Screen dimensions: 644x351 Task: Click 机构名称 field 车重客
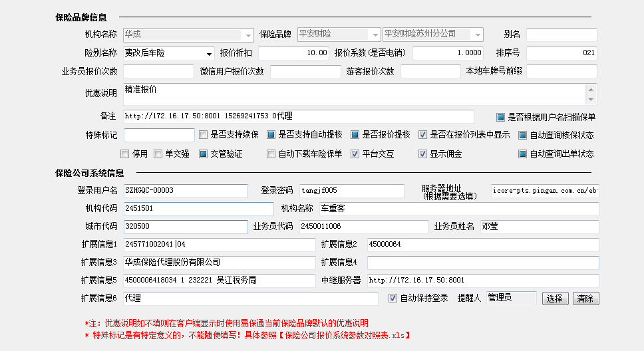pyautogui.click(x=459, y=209)
